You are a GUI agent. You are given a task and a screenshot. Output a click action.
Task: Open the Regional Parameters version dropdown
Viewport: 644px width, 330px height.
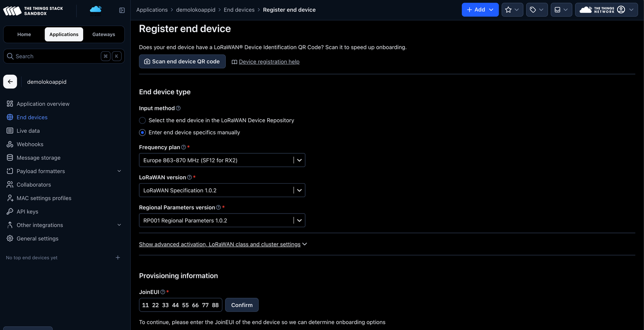click(222, 220)
